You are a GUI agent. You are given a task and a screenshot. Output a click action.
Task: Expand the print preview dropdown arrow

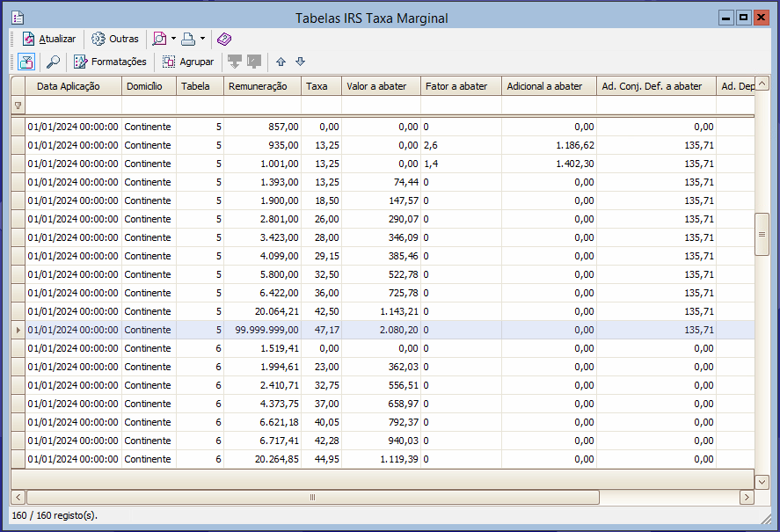pyautogui.click(x=173, y=39)
